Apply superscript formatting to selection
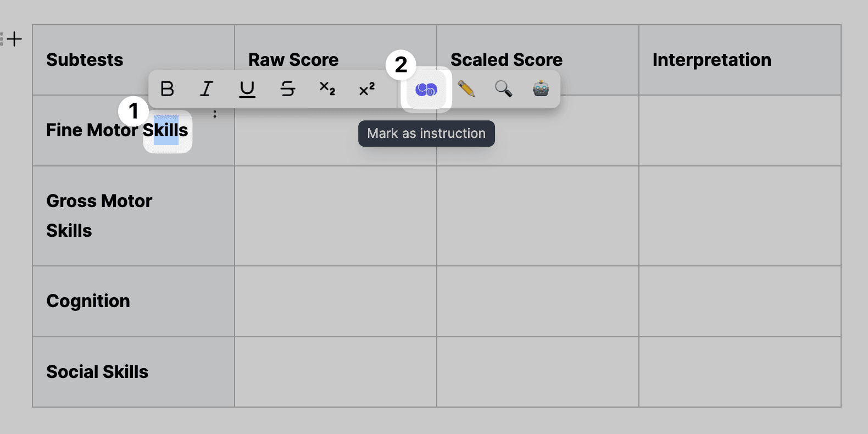 [366, 89]
